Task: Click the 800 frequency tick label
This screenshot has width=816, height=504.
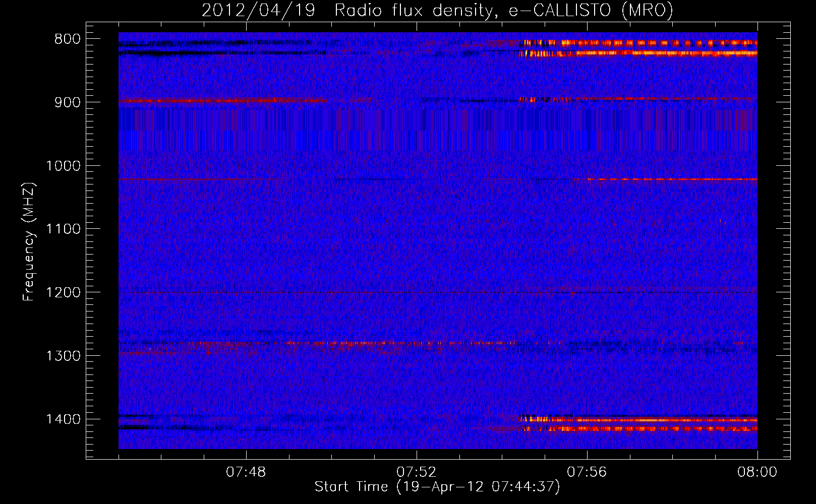Action: click(x=67, y=39)
